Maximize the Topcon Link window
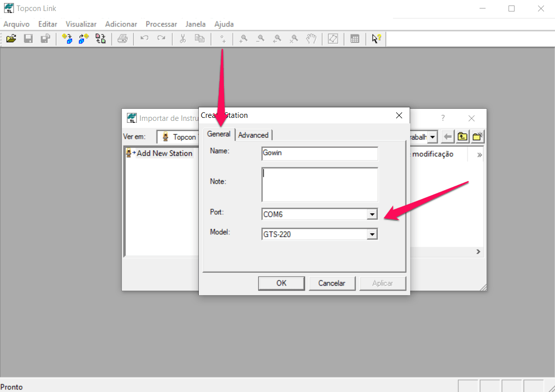 pyautogui.click(x=512, y=8)
